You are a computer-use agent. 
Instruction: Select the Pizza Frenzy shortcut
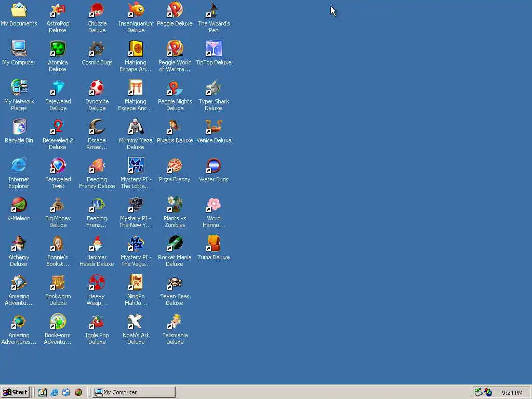click(175, 170)
